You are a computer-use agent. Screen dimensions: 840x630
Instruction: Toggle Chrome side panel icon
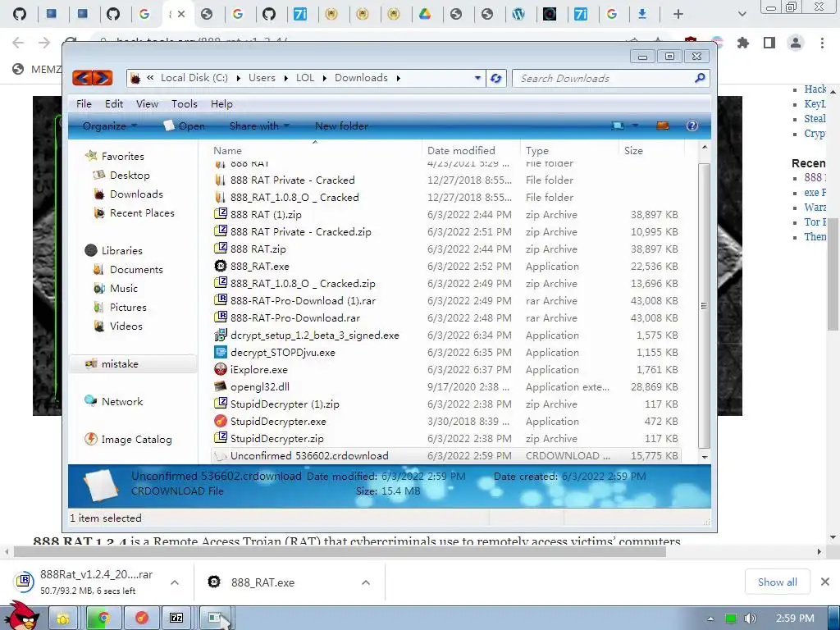(769, 43)
